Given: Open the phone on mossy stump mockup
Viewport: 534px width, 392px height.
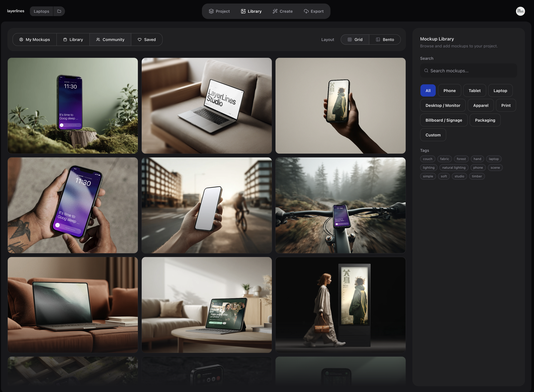Looking at the screenshot, I should (73, 106).
